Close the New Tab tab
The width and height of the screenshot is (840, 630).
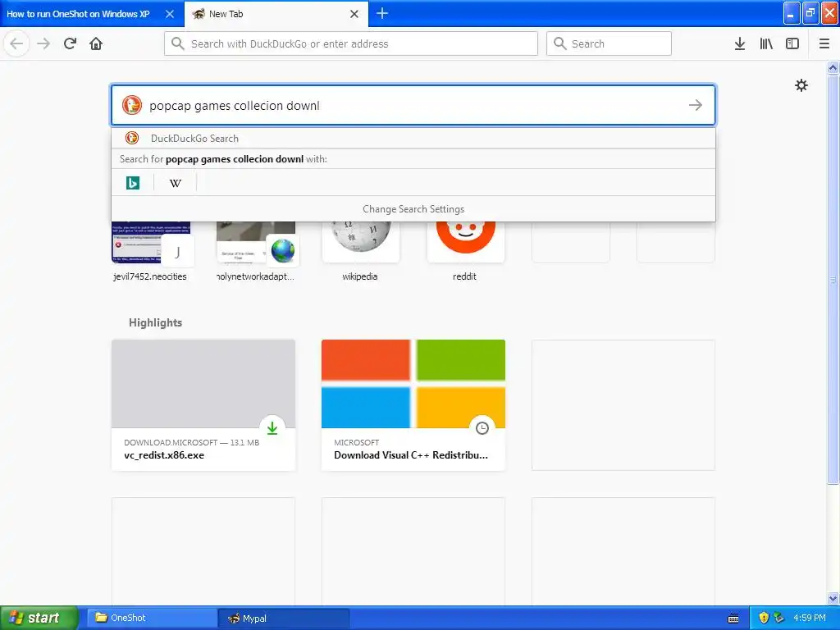354,14
